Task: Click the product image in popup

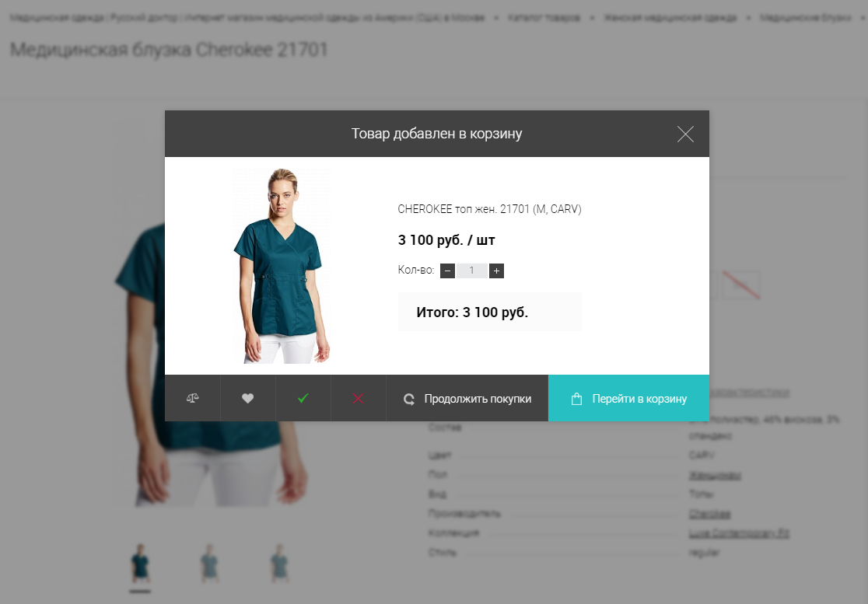Action: pos(282,266)
